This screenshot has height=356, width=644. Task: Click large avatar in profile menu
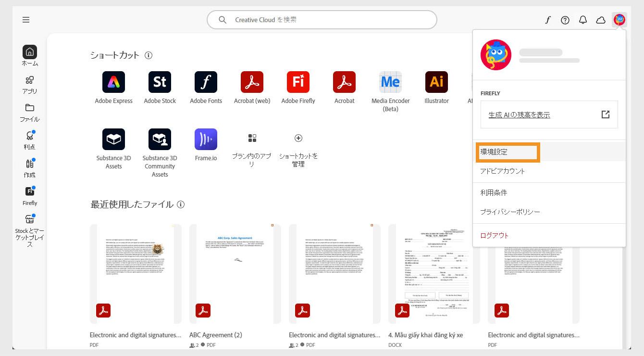click(496, 55)
